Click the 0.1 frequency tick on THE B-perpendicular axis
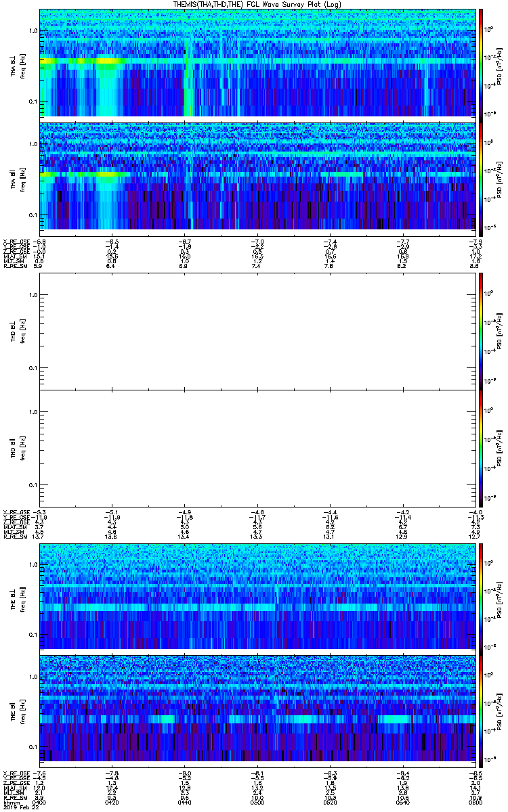Screen dimensions: 508x812 33,635
